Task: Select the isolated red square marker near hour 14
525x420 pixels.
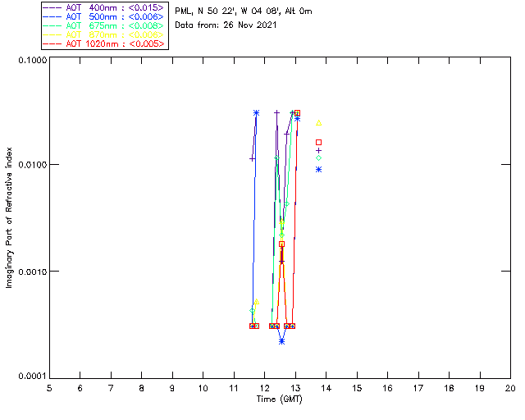Action: tap(319, 143)
